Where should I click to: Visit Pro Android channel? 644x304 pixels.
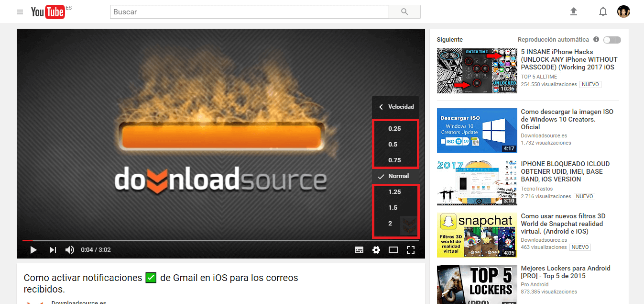tap(535, 284)
